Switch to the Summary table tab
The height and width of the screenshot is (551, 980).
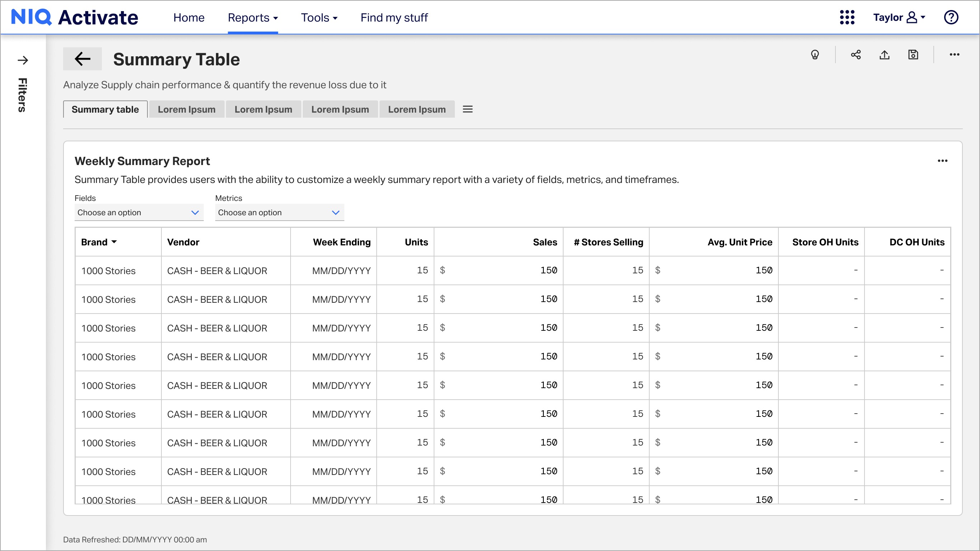[105, 109]
